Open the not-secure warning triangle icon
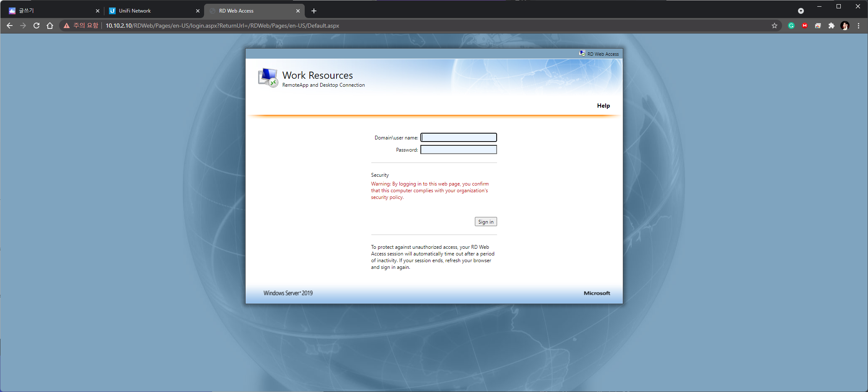Screen dimensions: 868x392 [x=67, y=26]
